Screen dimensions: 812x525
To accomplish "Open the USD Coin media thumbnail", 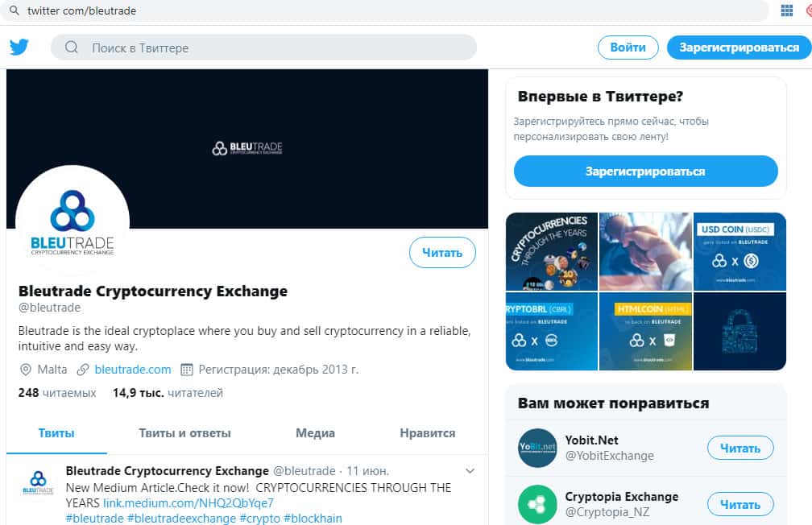I will pyautogui.click(x=739, y=251).
